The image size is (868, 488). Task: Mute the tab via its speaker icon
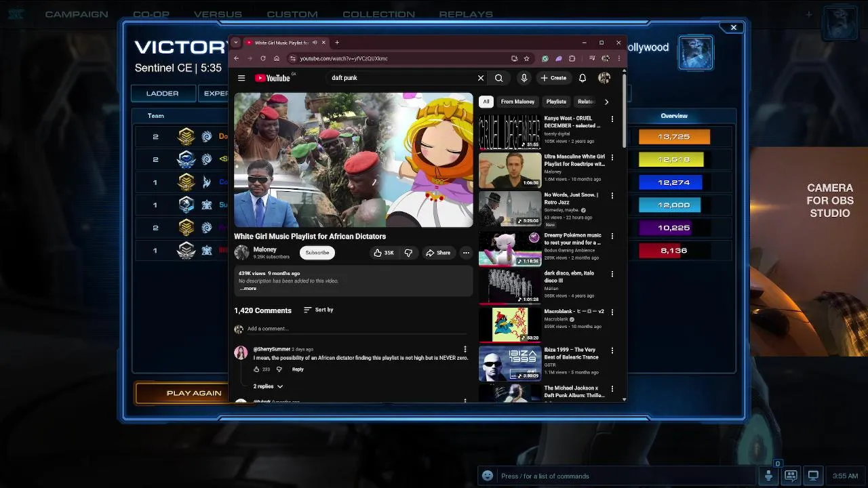(315, 43)
